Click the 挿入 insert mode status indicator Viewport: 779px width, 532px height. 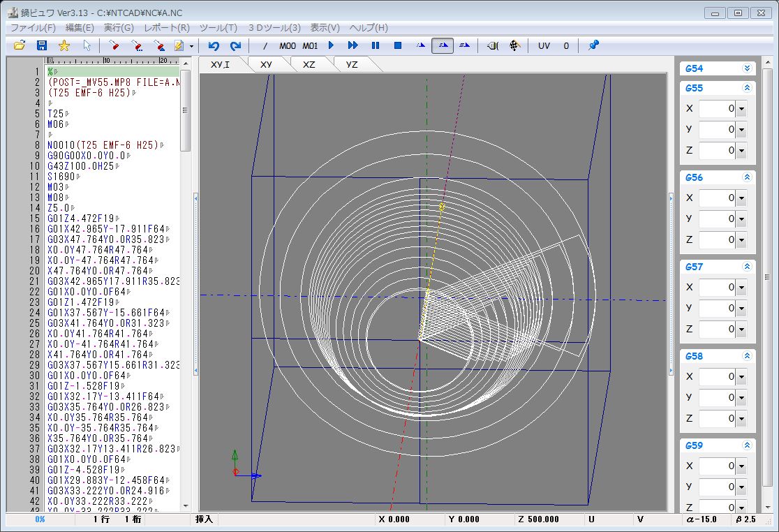(204, 519)
